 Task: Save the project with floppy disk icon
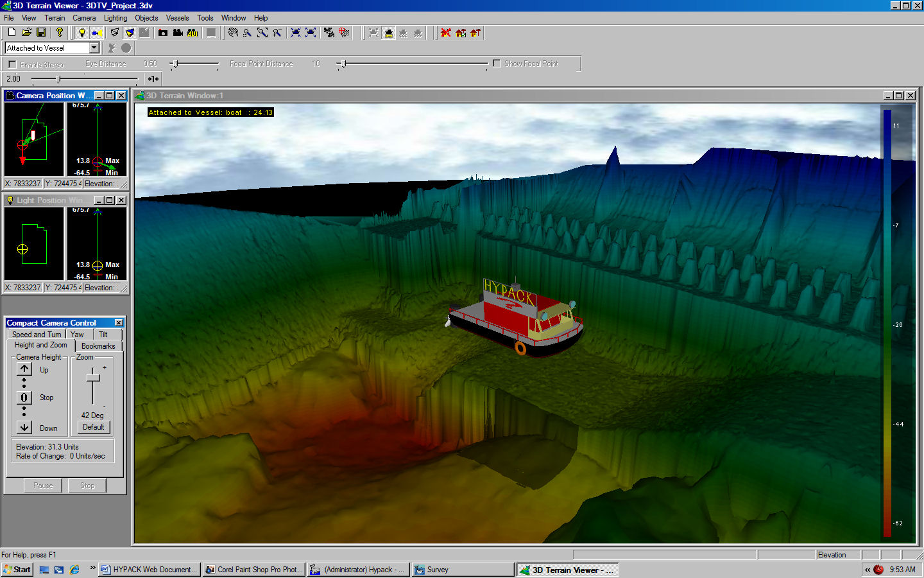coord(41,32)
